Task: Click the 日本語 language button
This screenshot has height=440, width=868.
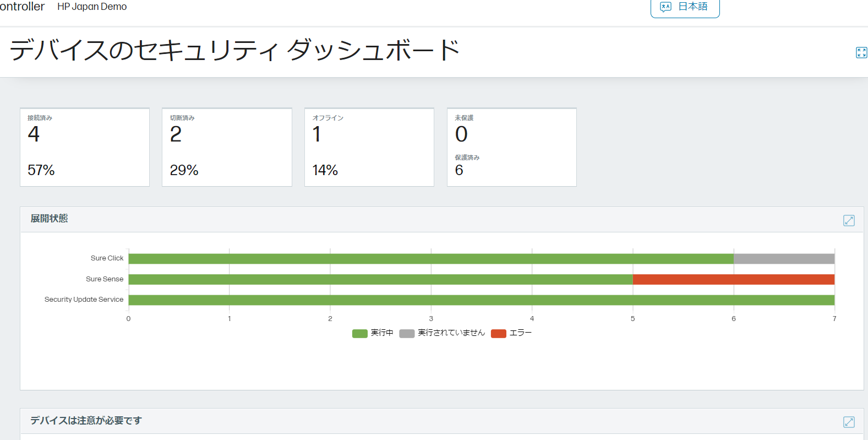Action: coord(685,7)
